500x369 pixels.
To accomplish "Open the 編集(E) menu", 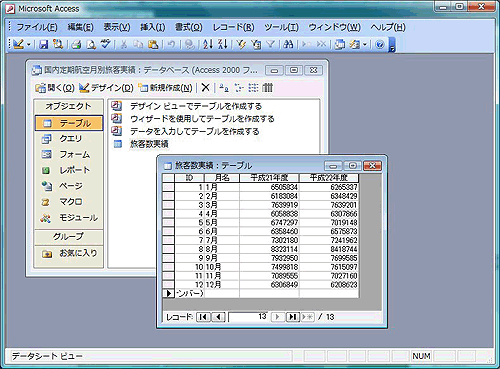I will pos(81,27).
